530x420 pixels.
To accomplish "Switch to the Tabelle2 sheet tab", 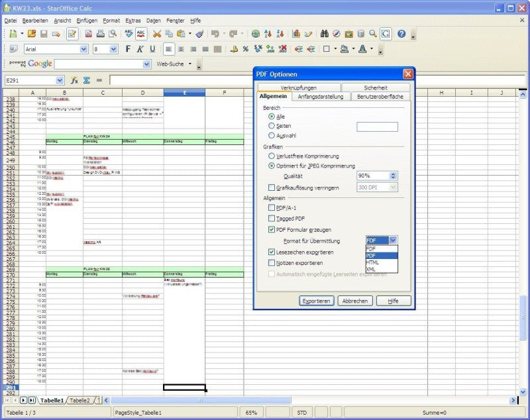I will [x=79, y=400].
